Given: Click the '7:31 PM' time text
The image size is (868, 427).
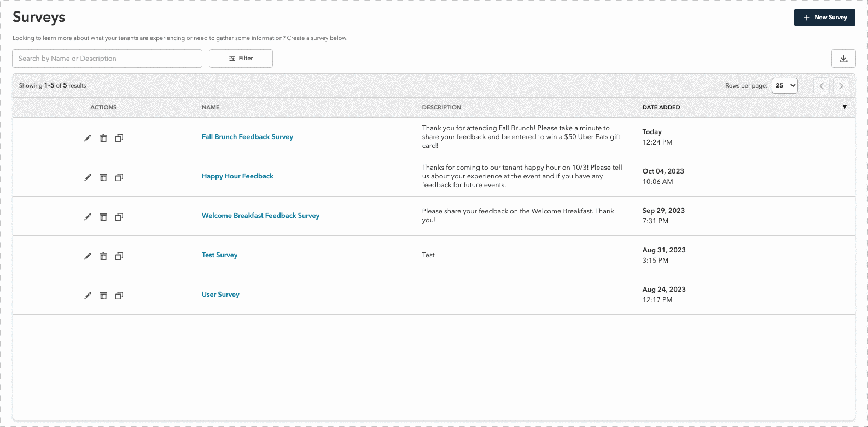Looking at the screenshot, I should pyautogui.click(x=655, y=221).
